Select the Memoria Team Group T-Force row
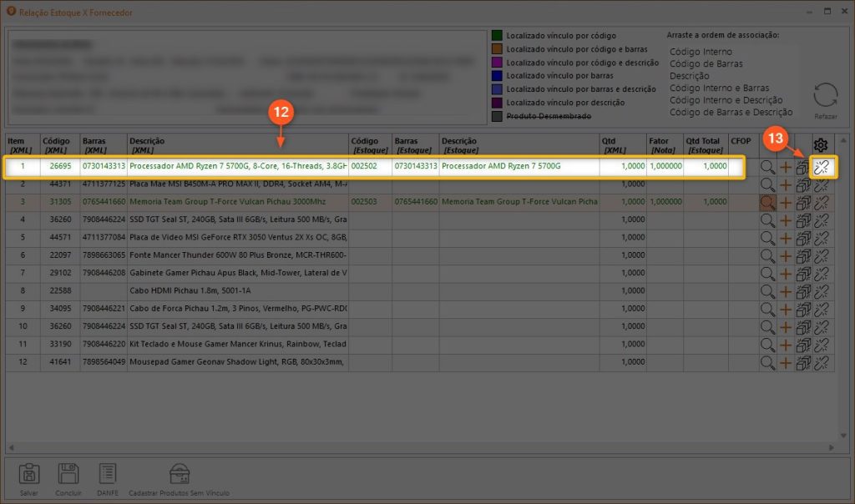Screen dimensions: 855x504 coord(238,203)
